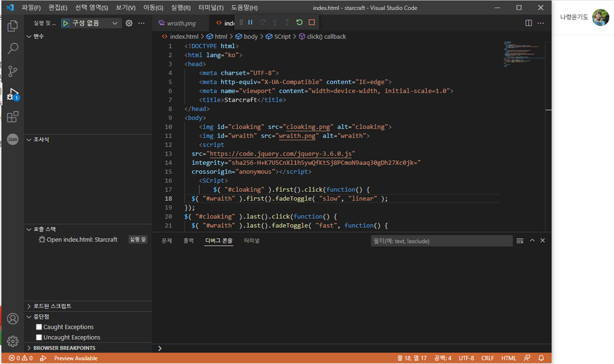This screenshot has height=364, width=614.
Task: Open the Manage gear in activity bar
Action: point(13,341)
